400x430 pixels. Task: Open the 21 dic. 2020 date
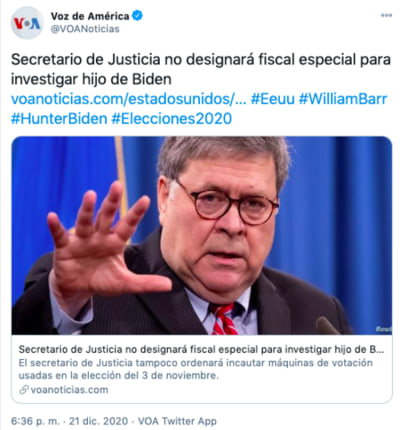[x=98, y=421]
